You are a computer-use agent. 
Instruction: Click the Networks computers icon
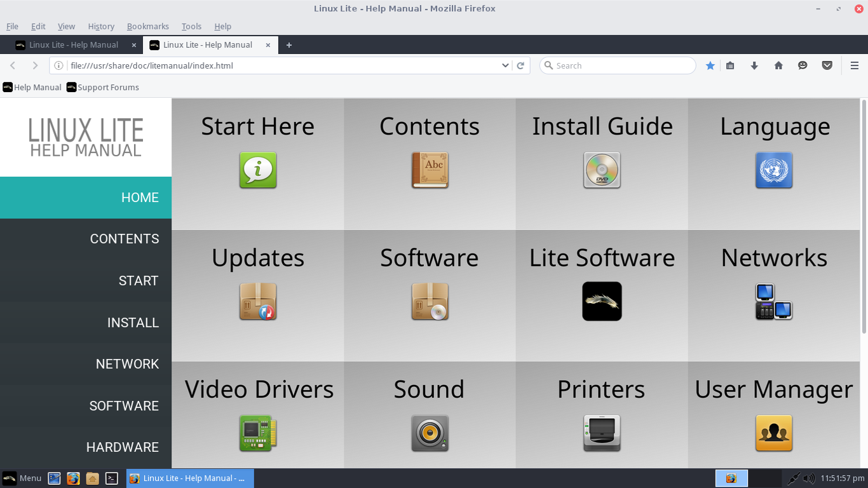coord(774,301)
